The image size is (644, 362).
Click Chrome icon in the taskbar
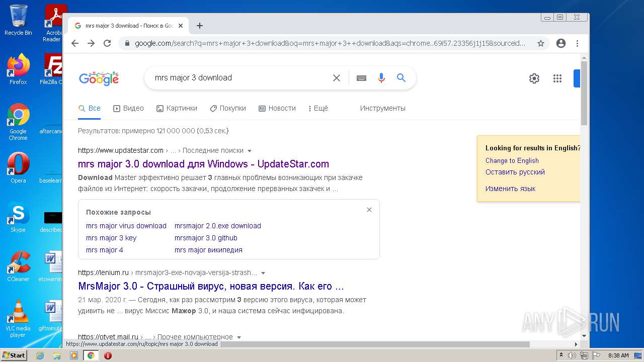click(91, 355)
